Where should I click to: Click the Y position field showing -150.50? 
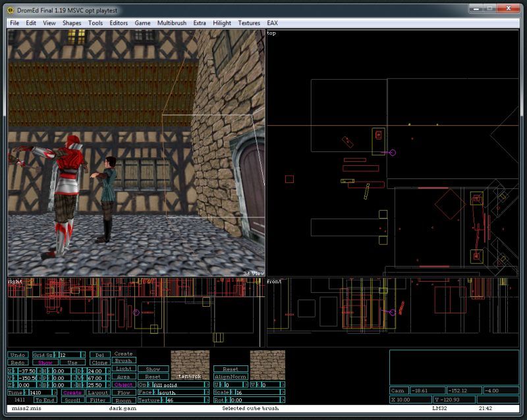[x=27, y=378]
